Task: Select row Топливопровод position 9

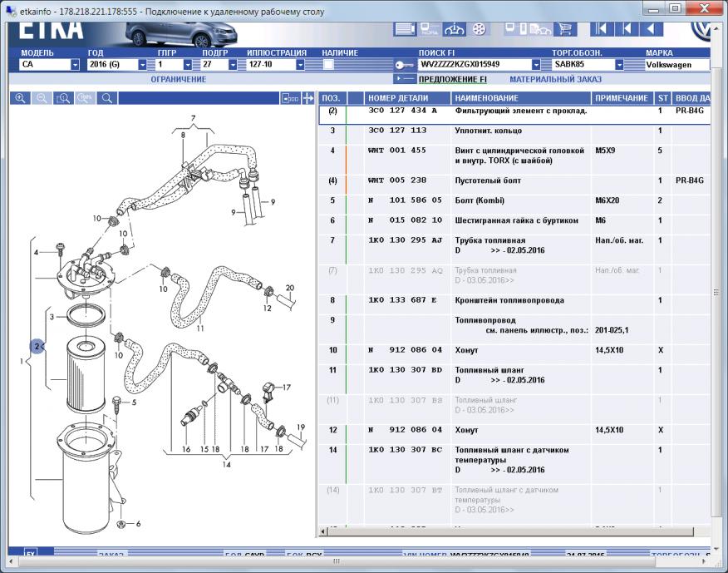Action: (x=514, y=329)
